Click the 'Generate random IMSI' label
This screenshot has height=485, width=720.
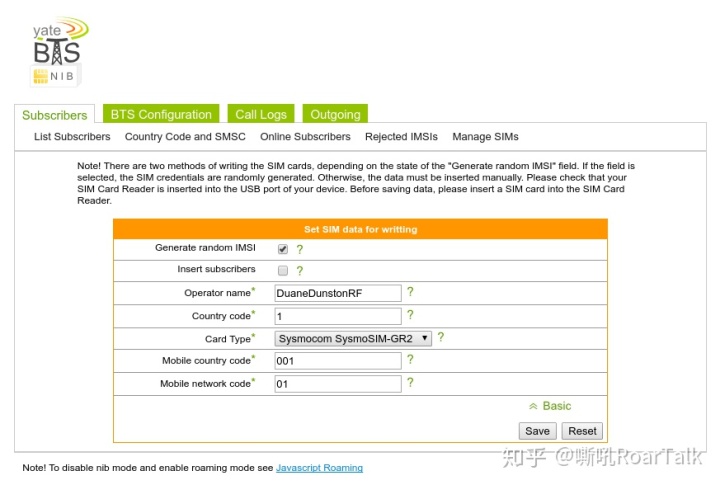pos(205,248)
